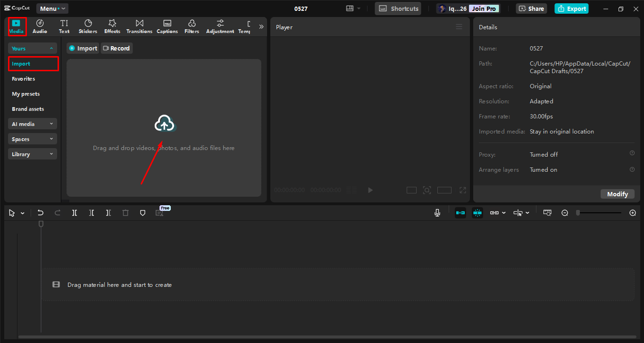This screenshot has height=343, width=644.
Task: Expand the Library section in sidebar
Action: 32,153
